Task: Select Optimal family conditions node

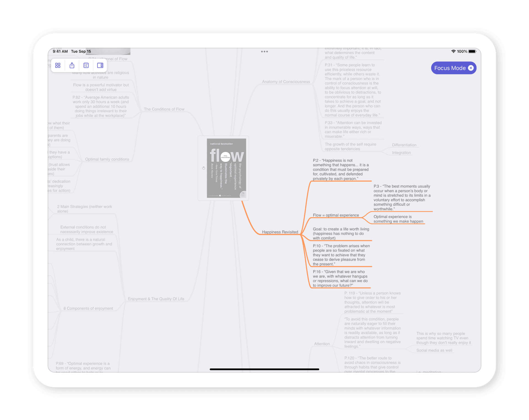Action: click(x=107, y=159)
